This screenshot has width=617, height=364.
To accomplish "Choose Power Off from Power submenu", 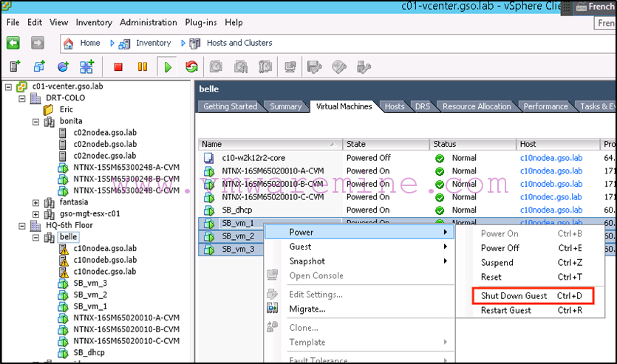I will (531, 248).
